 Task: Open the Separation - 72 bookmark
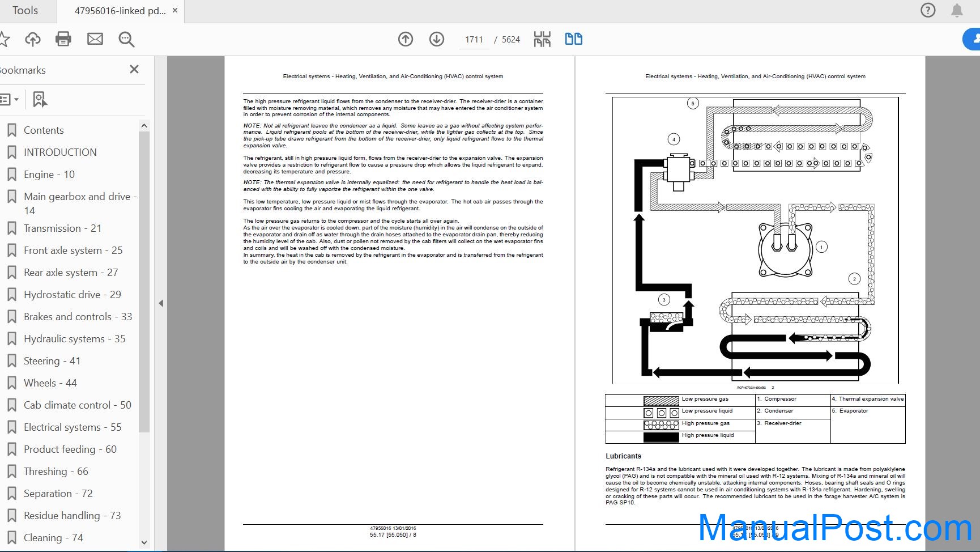tap(58, 494)
